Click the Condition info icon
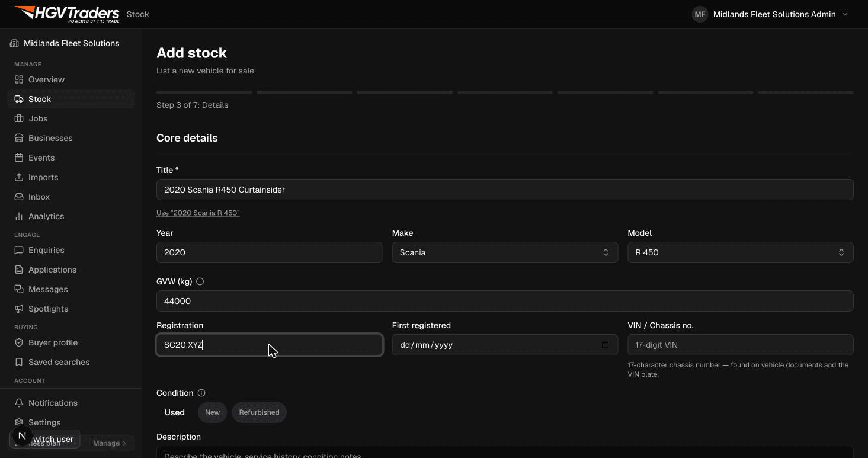Viewport: 868px width, 458px height. tap(201, 393)
